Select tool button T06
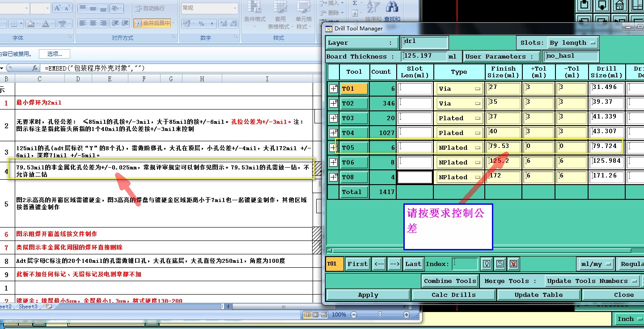This screenshot has height=329, width=644. (354, 162)
